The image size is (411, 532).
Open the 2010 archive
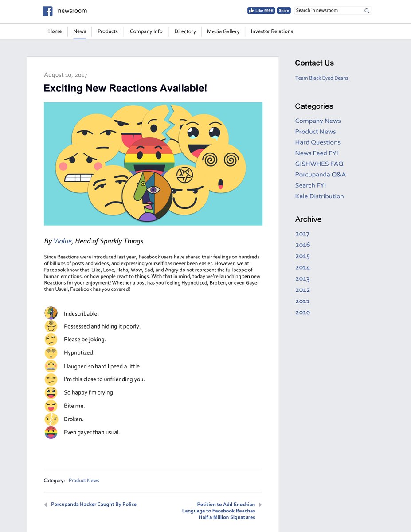point(302,313)
